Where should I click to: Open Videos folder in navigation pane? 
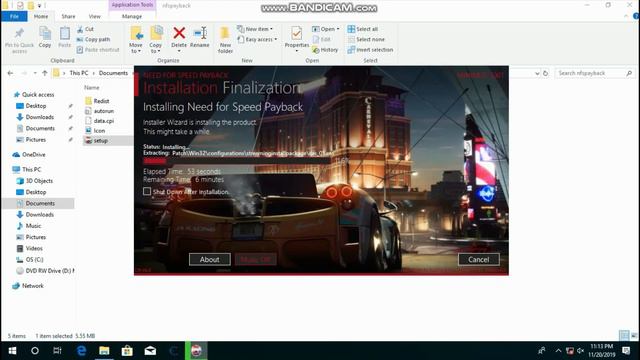29,248
